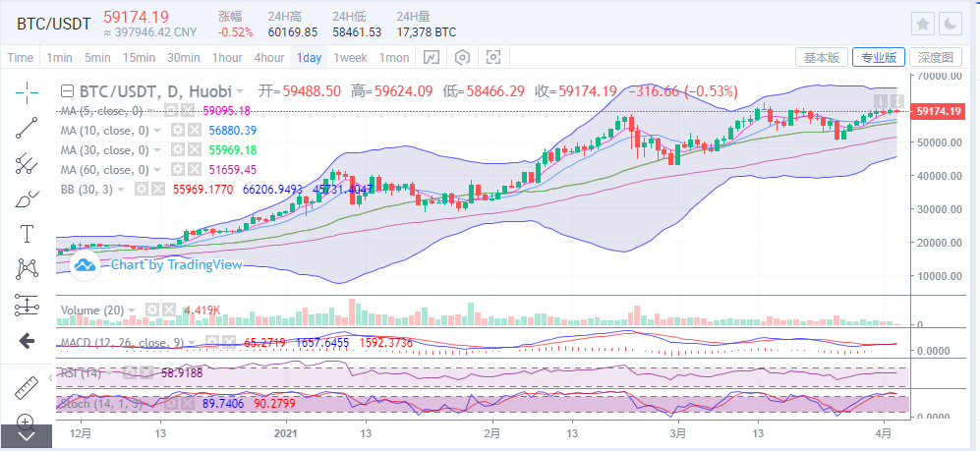This screenshot has width=980, height=451.
Task: Select the crosshair cursor tool
Action: [x=27, y=92]
